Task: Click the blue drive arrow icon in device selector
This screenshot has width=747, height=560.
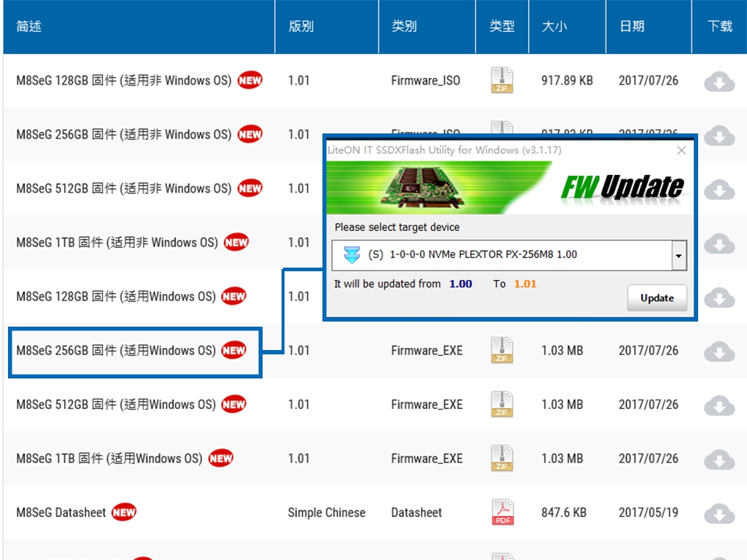Action: click(x=352, y=254)
